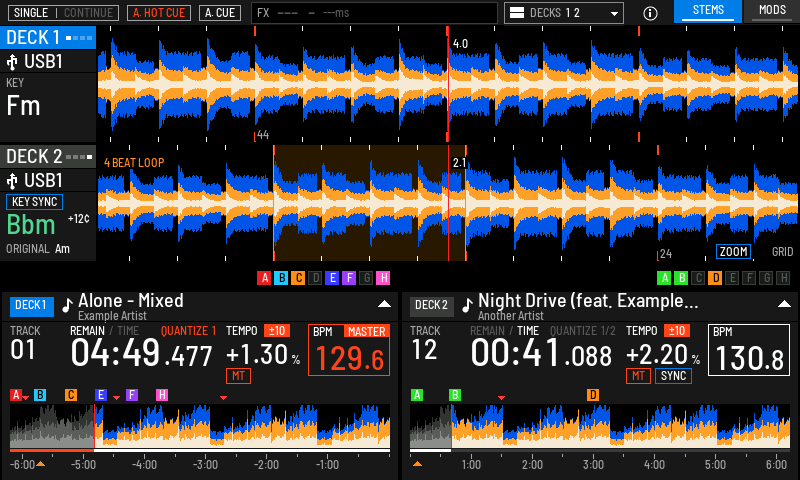The image size is (800, 480).
Task: Toggle Deck 2 MT master tempo
Action: tap(638, 376)
